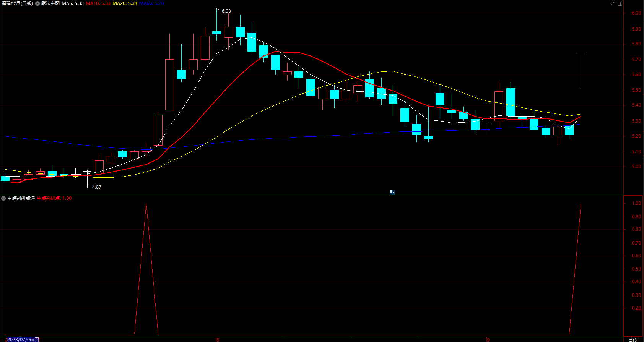Click the 重点判研点选 indicator name
This screenshot has width=644, height=342.
[x=21, y=198]
